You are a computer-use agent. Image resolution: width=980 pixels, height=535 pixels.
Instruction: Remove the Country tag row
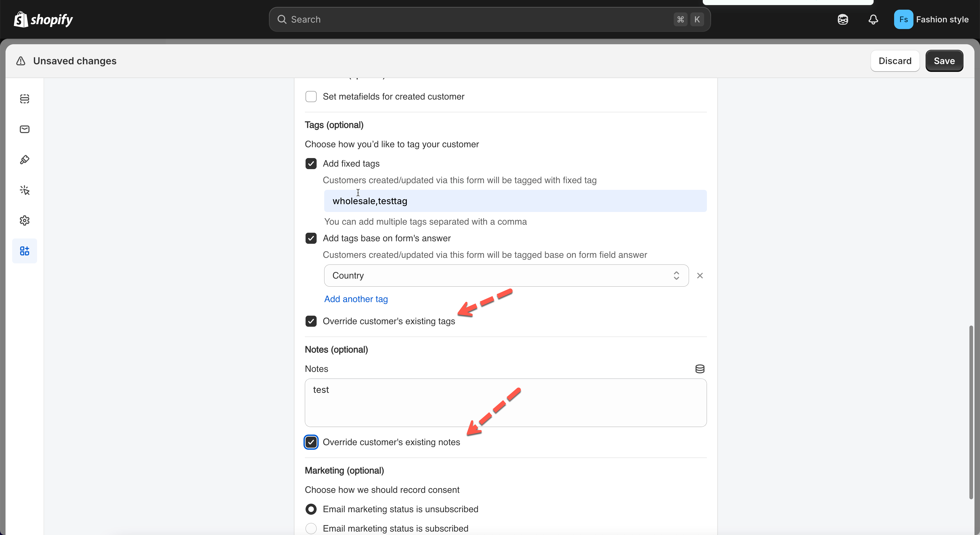coord(700,276)
